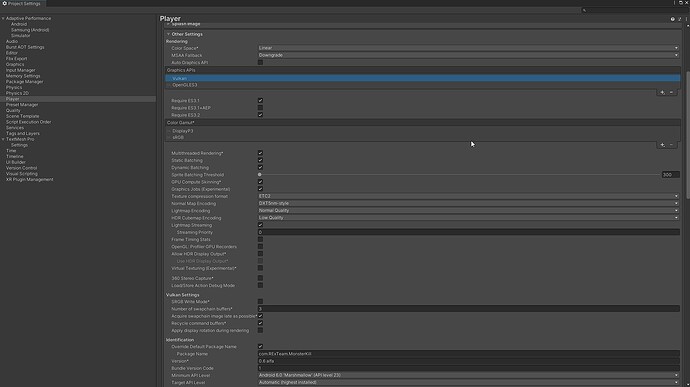Select the OpenGLES3 graphics API row
Image resolution: width=690 pixels, height=387 pixels.
[422, 85]
